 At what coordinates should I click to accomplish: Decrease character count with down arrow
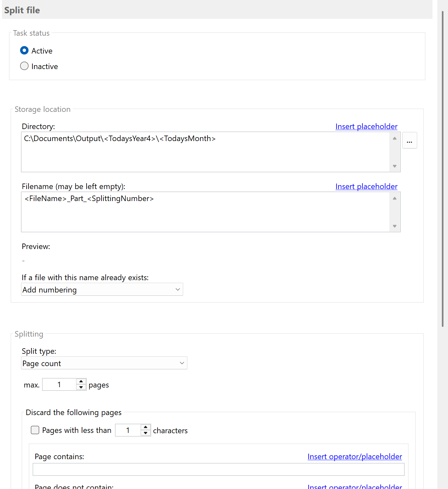point(146,433)
